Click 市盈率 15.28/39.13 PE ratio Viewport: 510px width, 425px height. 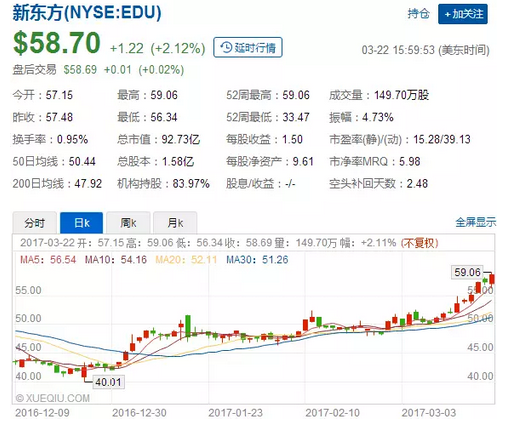coord(400,139)
